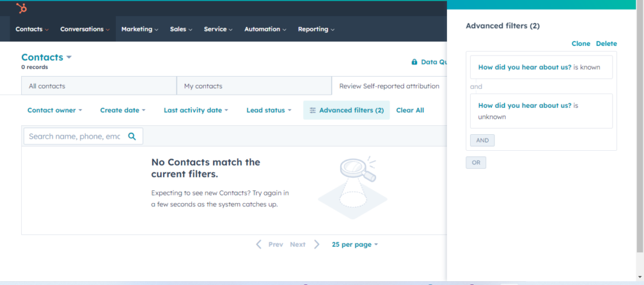This screenshot has height=285, width=644.
Task: Switch to the All contacts tab
Action: [x=47, y=86]
